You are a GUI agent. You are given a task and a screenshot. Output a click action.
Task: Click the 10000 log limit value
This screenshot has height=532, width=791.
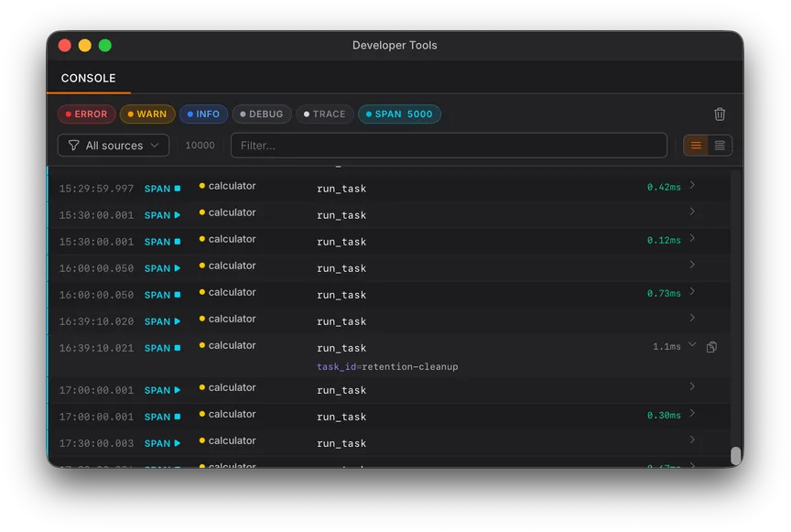[x=200, y=146]
